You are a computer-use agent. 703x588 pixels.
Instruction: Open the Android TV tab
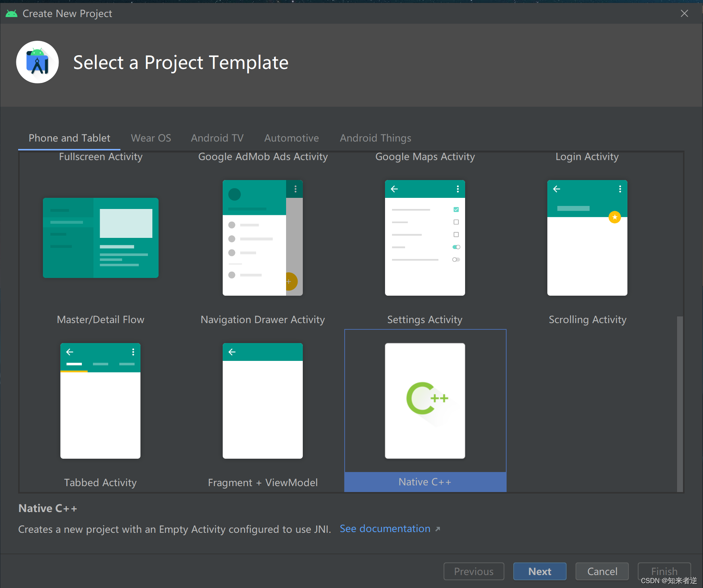pyautogui.click(x=217, y=138)
